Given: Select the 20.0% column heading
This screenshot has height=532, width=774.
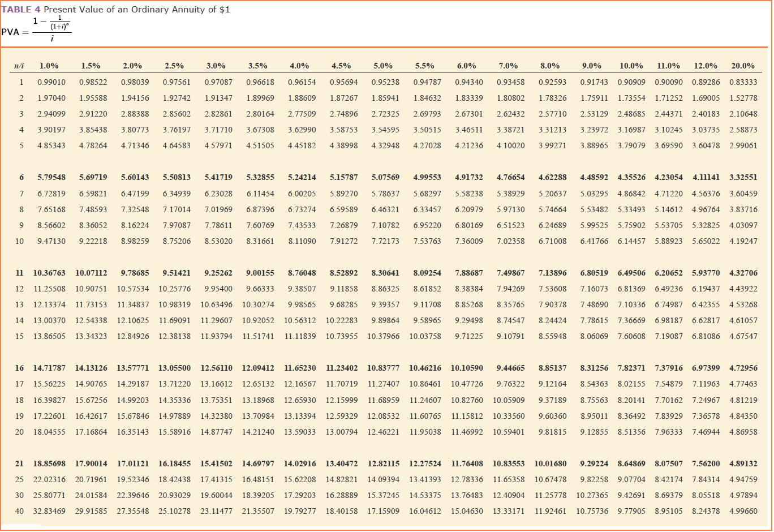Looking at the screenshot, I should [x=742, y=66].
